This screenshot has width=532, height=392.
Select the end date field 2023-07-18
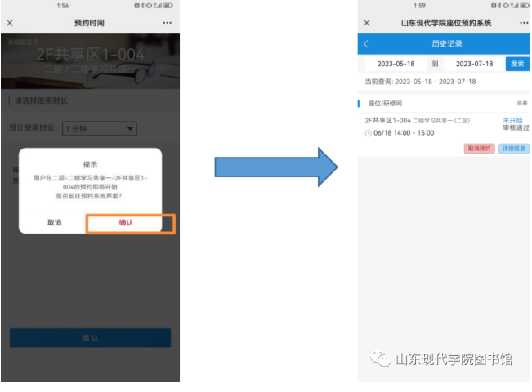pyautogui.click(x=474, y=64)
